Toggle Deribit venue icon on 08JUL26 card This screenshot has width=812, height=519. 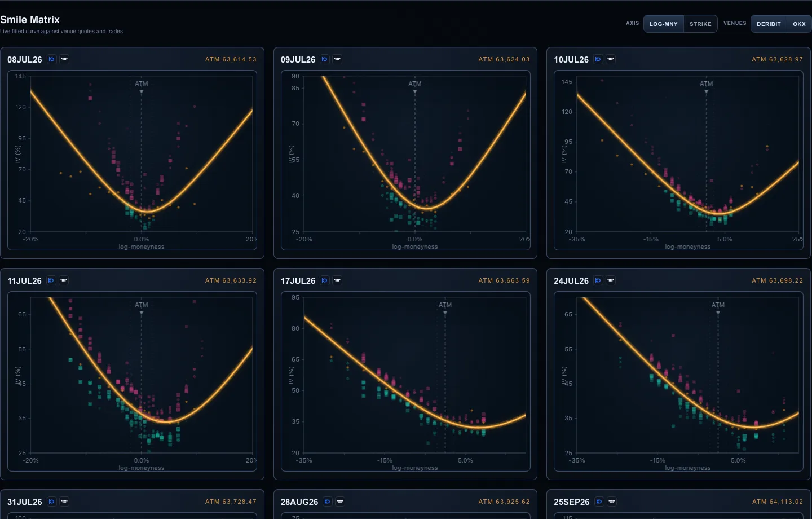click(52, 59)
